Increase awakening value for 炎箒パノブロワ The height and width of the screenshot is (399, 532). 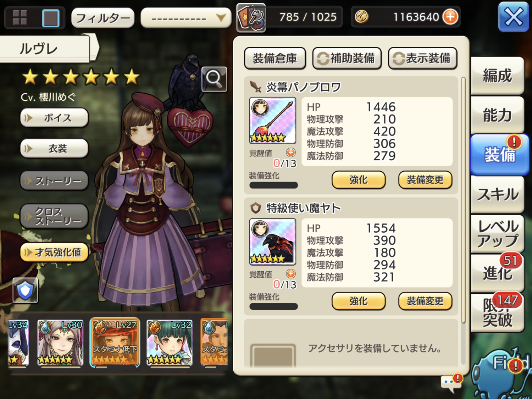pyautogui.click(x=291, y=153)
